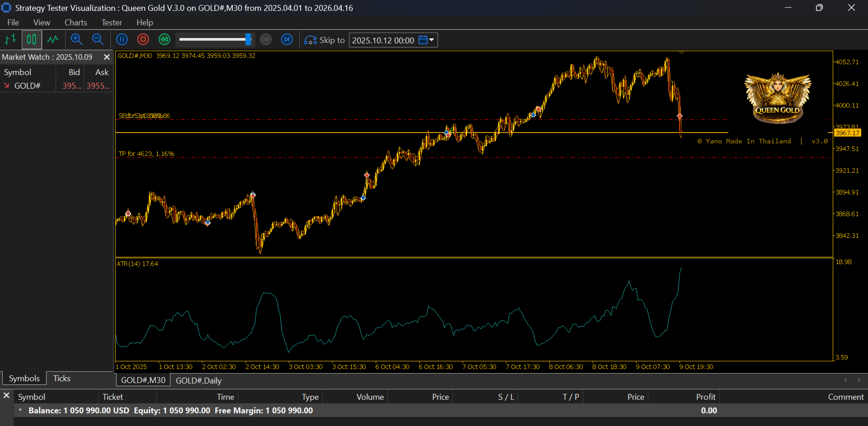The width and height of the screenshot is (868, 426).
Task: Zoom in on the chart
Action: (x=76, y=40)
